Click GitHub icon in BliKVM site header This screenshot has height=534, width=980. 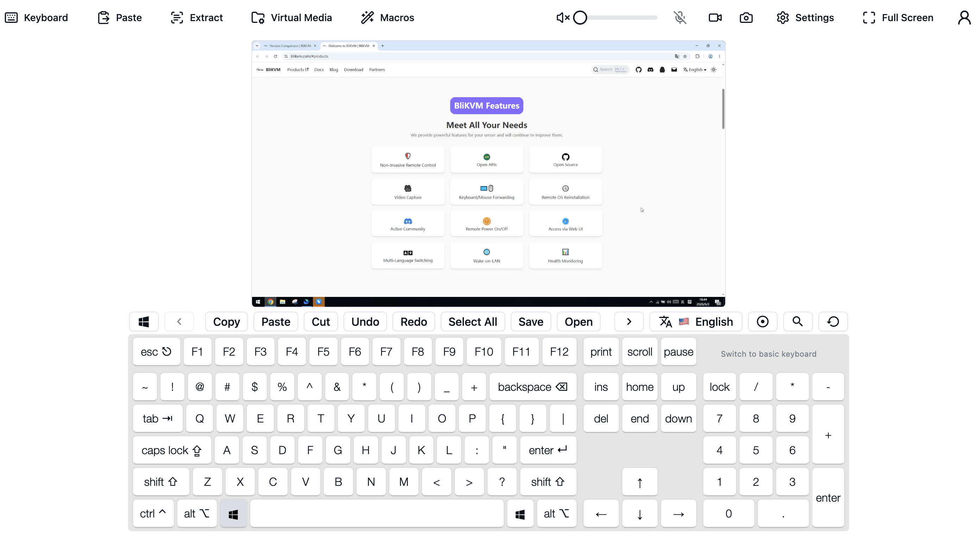coord(639,70)
